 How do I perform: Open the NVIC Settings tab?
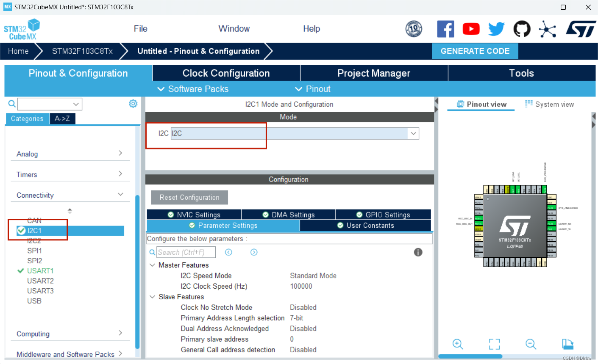click(x=194, y=215)
